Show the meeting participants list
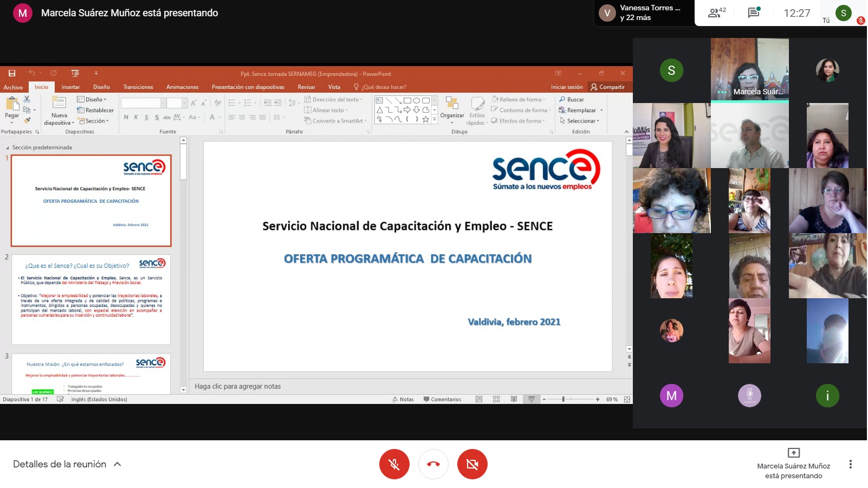The width and height of the screenshot is (868, 488). coord(716,13)
